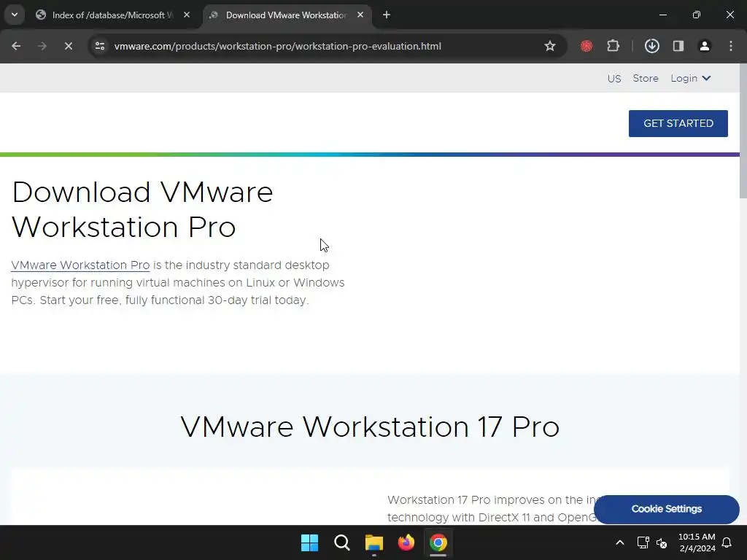Open the Chrome three-dot menu
Viewport: 747px width, 560px height.
731,46
